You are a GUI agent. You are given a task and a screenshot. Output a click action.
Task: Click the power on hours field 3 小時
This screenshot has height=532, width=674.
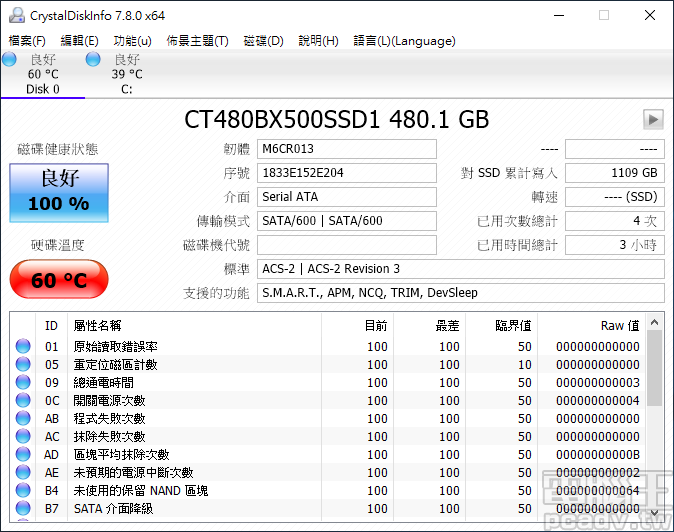pos(615,245)
